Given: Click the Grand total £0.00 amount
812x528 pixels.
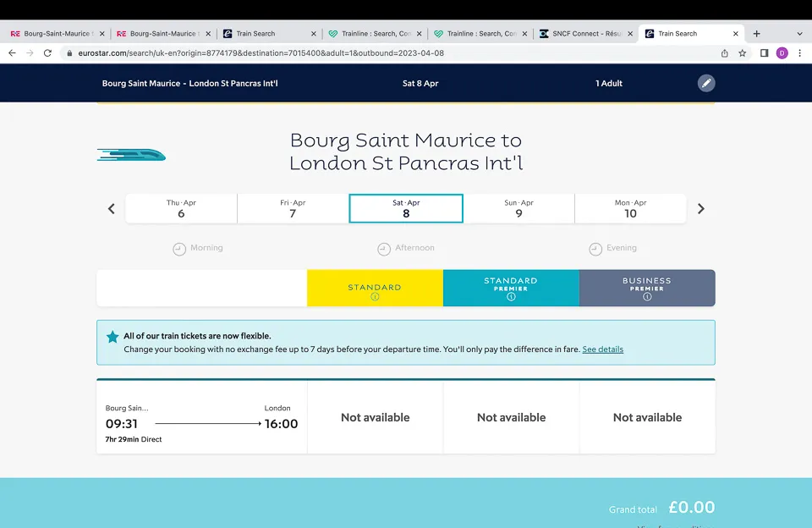Looking at the screenshot, I should point(691,508).
